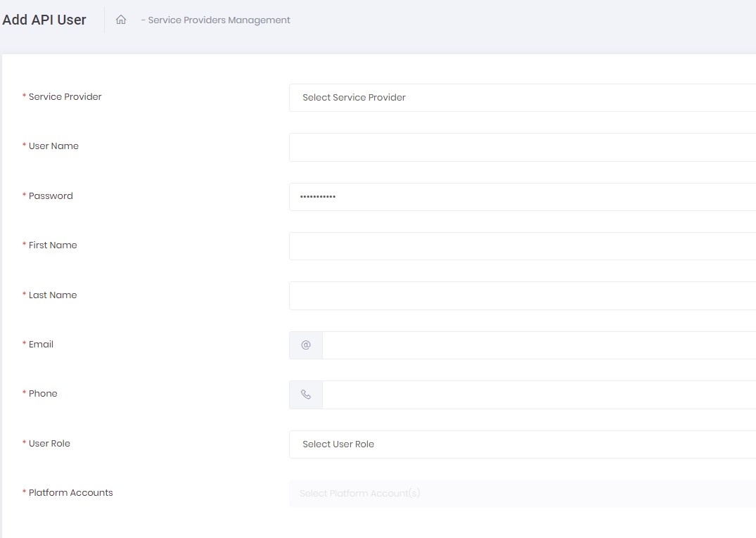The height and width of the screenshot is (538, 756).
Task: Click the Phone number input field
Action: pyautogui.click(x=539, y=395)
